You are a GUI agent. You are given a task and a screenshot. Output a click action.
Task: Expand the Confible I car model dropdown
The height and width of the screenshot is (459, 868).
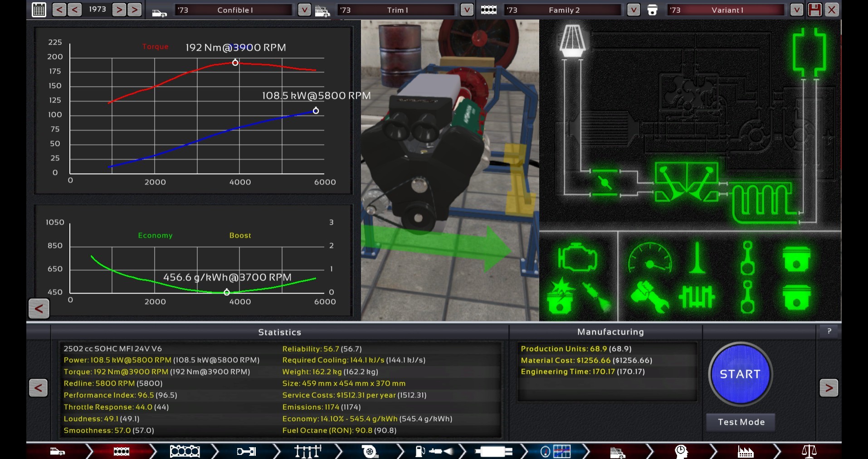click(x=304, y=10)
